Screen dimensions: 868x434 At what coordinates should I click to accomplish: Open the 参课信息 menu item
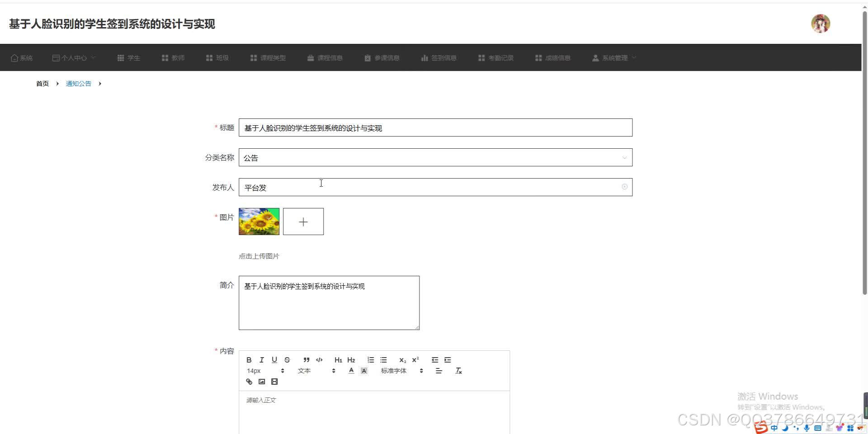pyautogui.click(x=382, y=58)
